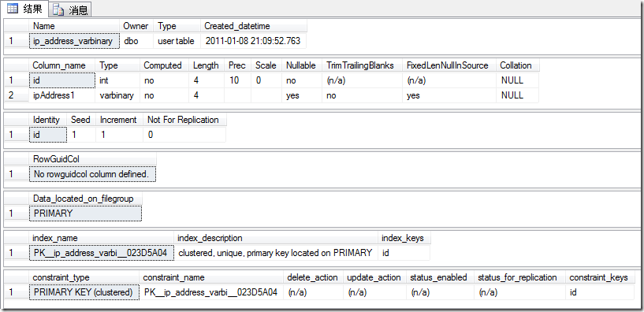
Task: Click the index_name column header
Action: (102, 238)
